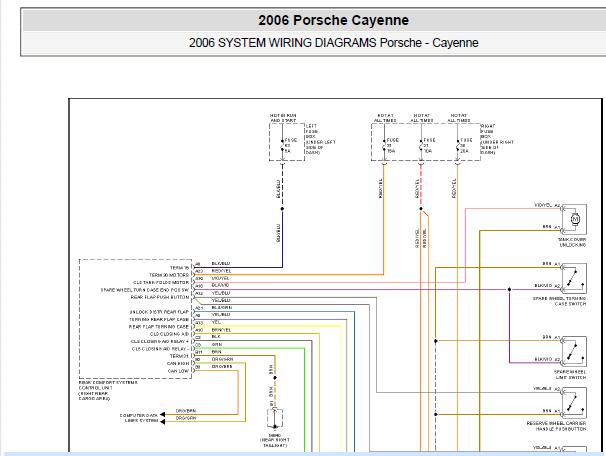Screen dimensions: 606x456
Task: Click the 'BLK/BLU' wire label at pin A8
Action: 221,264
